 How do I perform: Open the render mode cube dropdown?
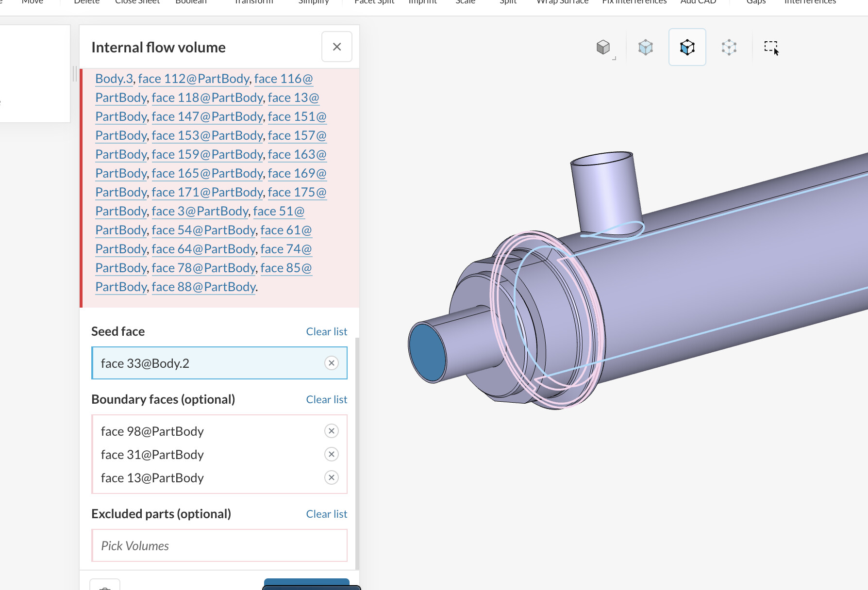pos(603,48)
